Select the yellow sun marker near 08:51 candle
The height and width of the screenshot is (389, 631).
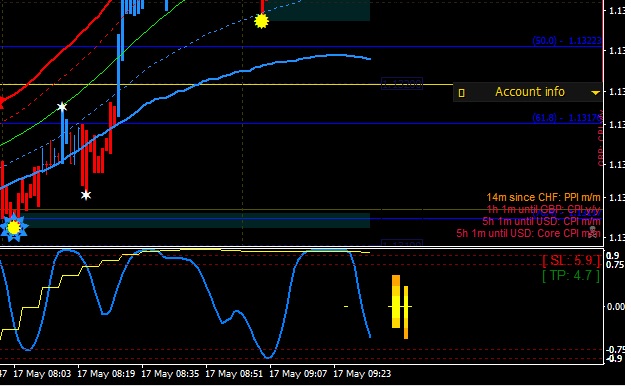coord(262,21)
